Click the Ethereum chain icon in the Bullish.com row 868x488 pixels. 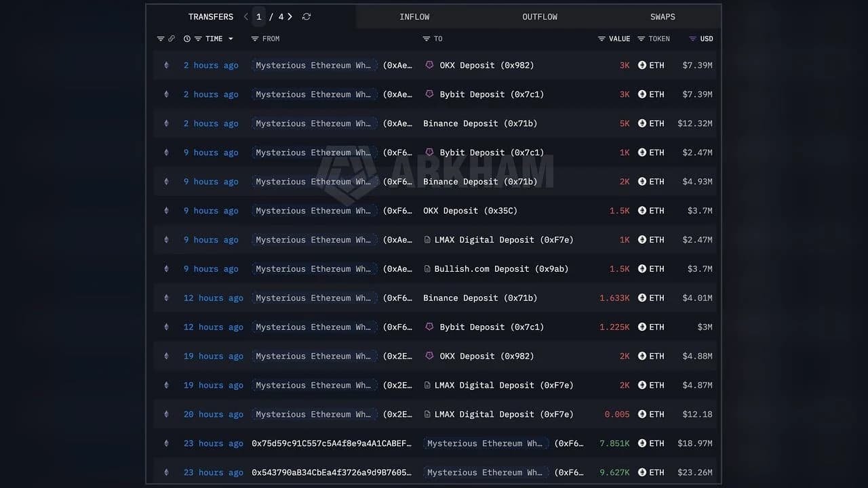pos(166,269)
